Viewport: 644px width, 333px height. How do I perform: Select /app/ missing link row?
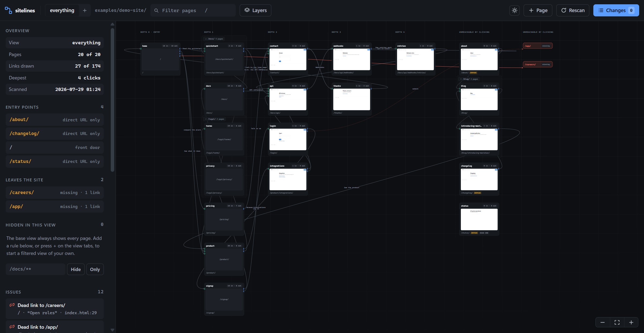coord(55,207)
